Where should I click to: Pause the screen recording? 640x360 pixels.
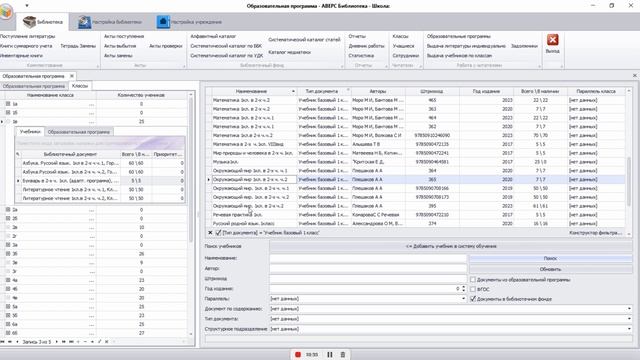pyautogui.click(x=330, y=354)
